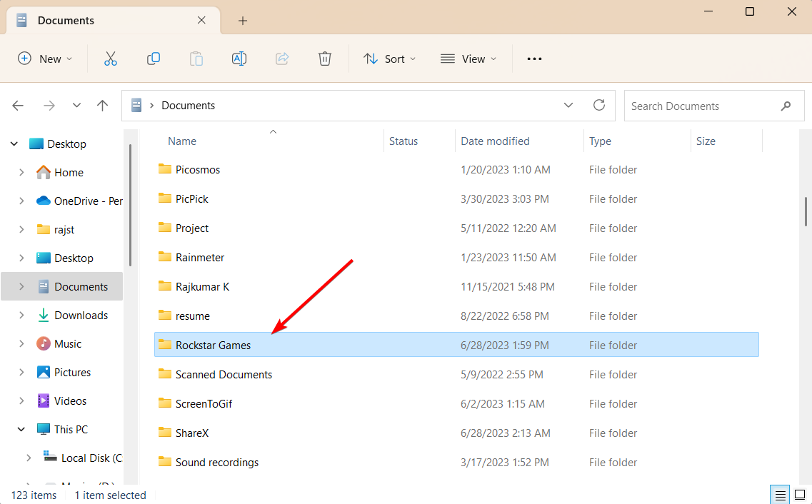The width and height of the screenshot is (812, 504).
Task: Switch to Details view status bar icon
Action: coord(780,495)
